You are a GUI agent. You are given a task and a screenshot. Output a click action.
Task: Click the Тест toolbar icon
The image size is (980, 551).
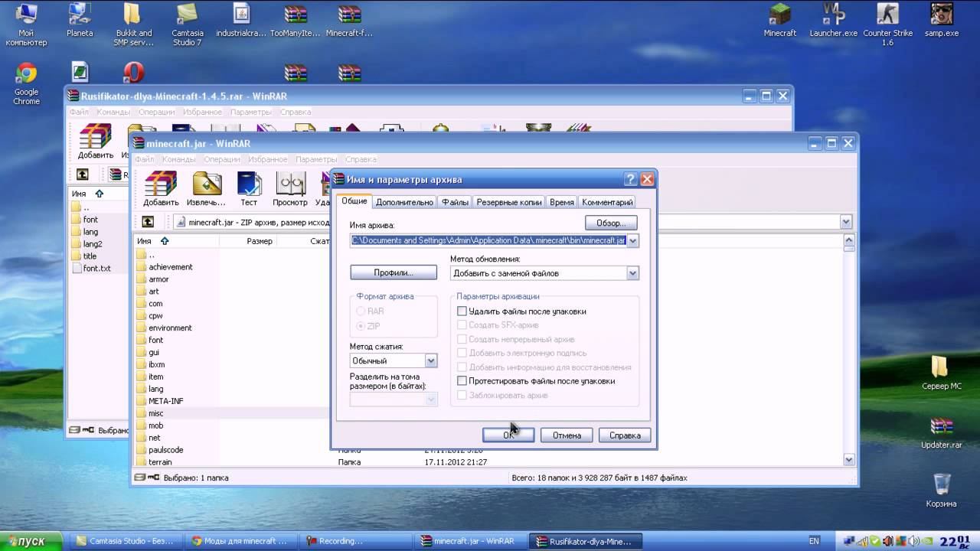(x=249, y=187)
